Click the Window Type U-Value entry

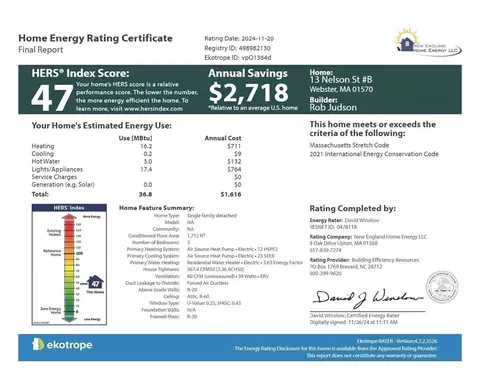pos(214,303)
